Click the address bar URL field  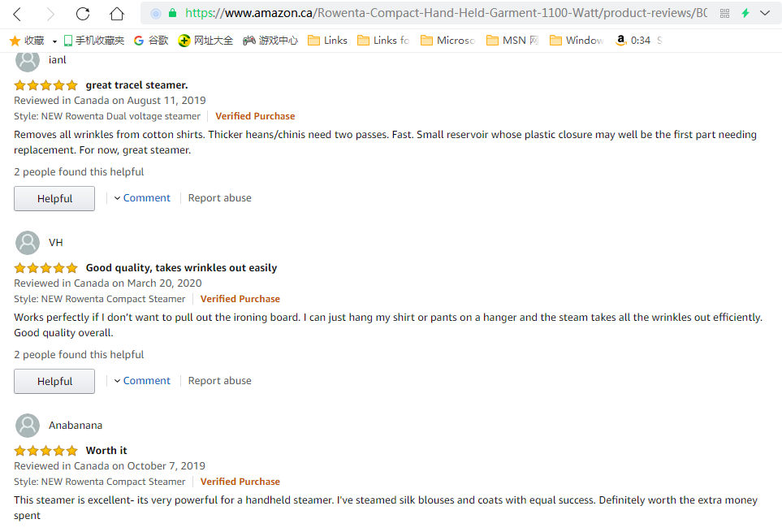[445, 13]
